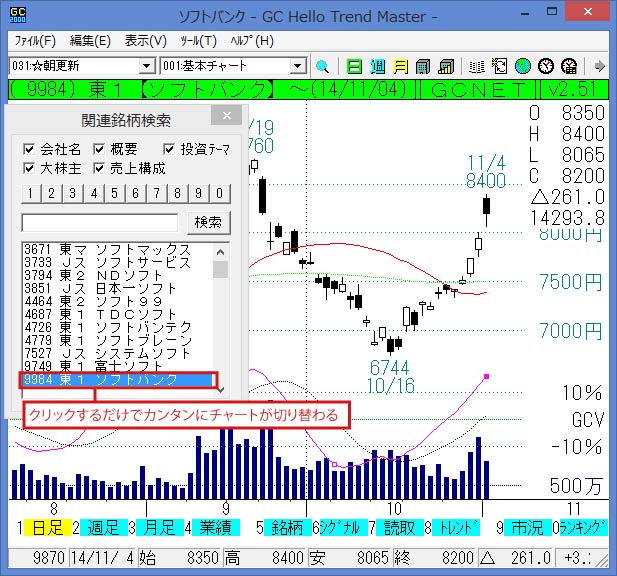Select list row 3733 ソフトサービス
This screenshot has height=576, width=617.
tap(117, 262)
